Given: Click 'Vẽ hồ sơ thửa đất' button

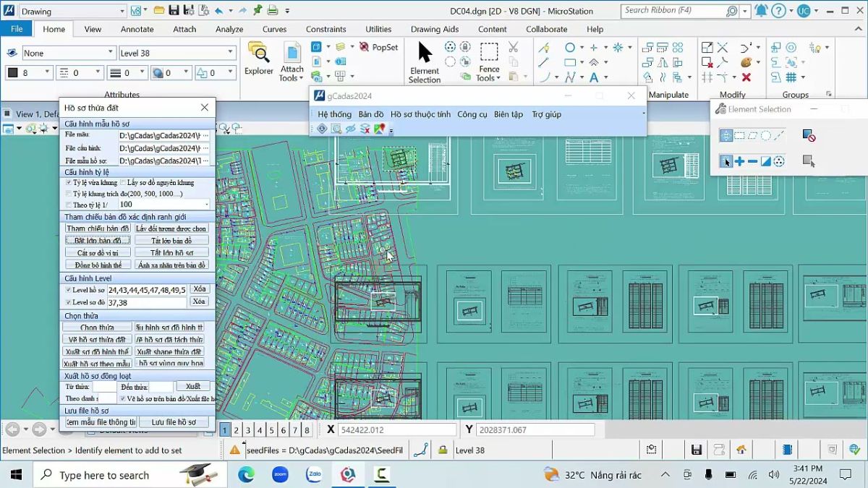Looking at the screenshot, I should [98, 339].
